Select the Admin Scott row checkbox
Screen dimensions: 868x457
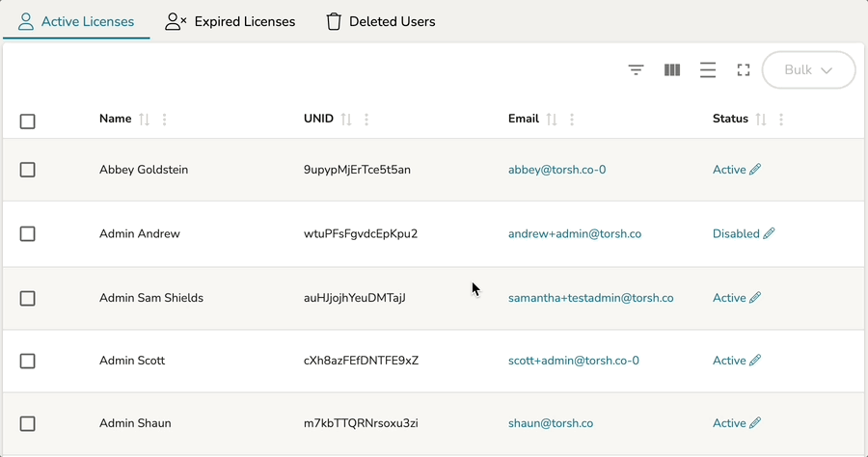pos(28,361)
